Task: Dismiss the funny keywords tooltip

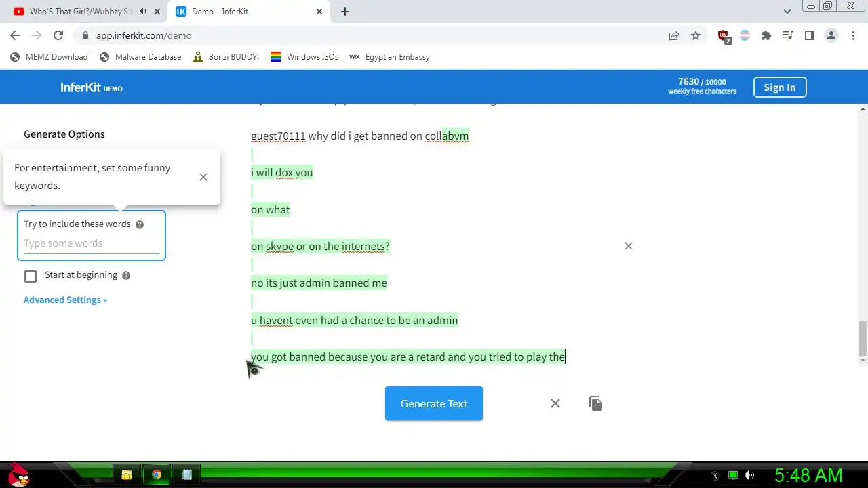Action: [x=203, y=177]
